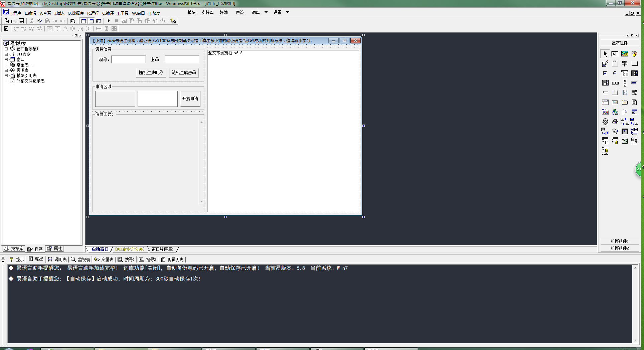This screenshot has width=644, height=350.
Task: Select the picture box component in palette
Action: [x=625, y=54]
